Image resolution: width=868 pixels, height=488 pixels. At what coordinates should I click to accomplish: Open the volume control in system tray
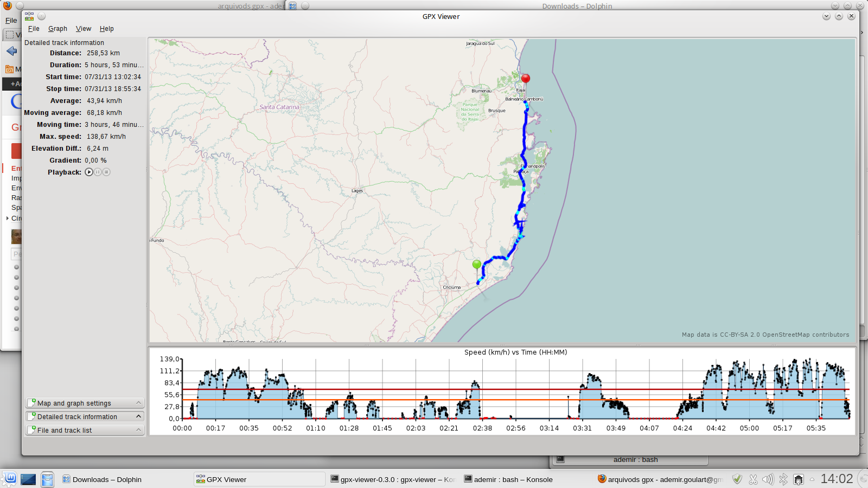(768, 479)
